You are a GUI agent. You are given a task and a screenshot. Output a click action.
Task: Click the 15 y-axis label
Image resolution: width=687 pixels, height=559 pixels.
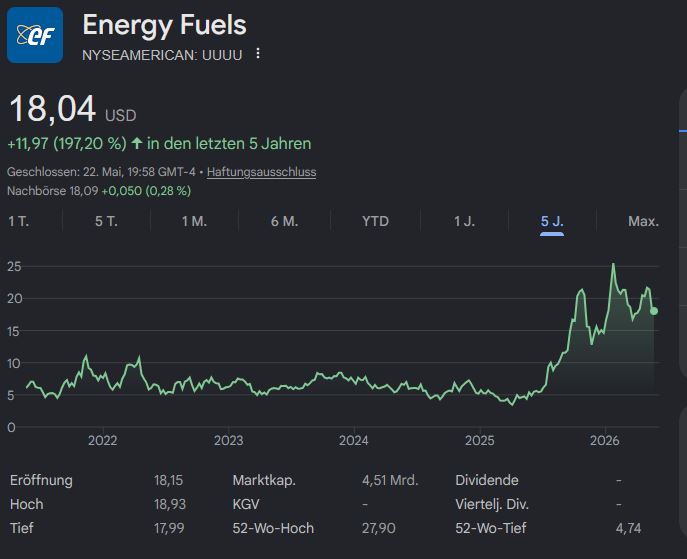[13, 331]
